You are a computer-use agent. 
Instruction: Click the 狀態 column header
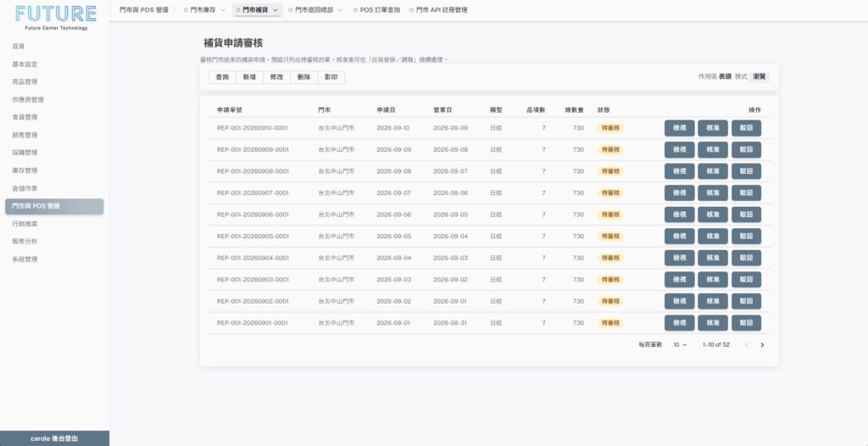pos(604,110)
